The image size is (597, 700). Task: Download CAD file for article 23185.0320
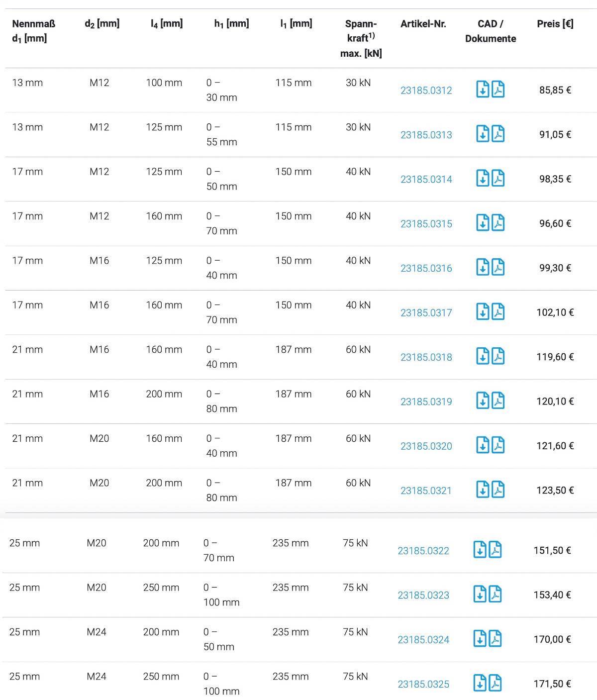coord(483,445)
